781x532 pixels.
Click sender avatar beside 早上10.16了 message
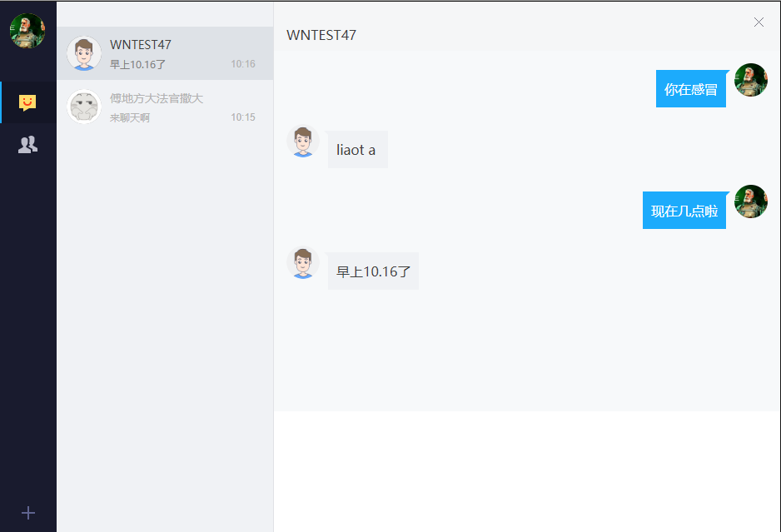(x=303, y=262)
